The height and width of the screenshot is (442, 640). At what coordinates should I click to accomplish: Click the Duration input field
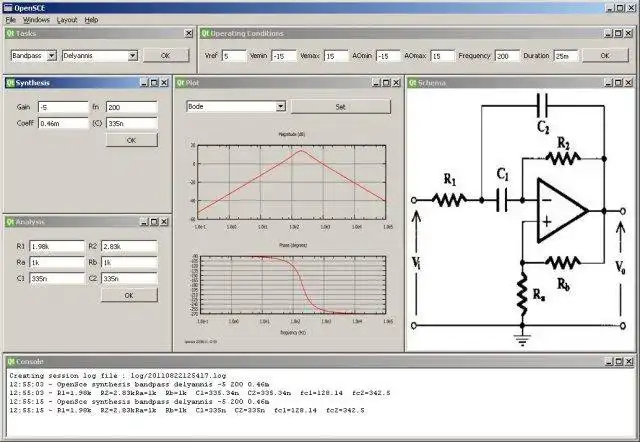tap(566, 56)
